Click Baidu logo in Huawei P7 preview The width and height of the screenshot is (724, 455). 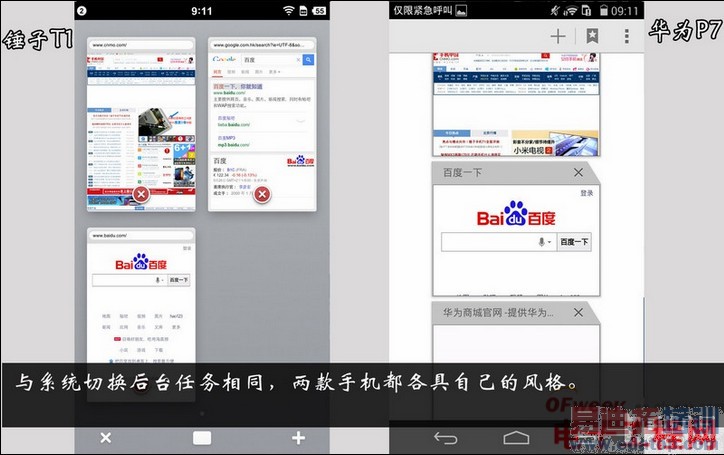[x=516, y=214]
